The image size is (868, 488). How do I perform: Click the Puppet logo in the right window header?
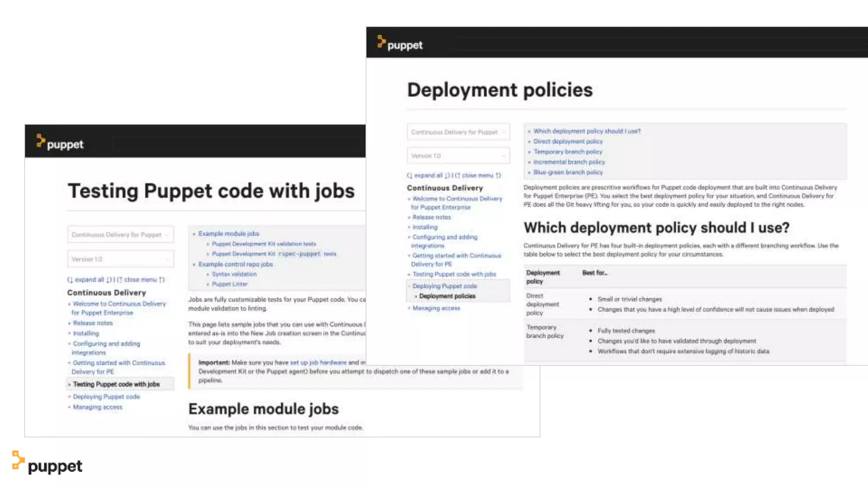coord(400,44)
